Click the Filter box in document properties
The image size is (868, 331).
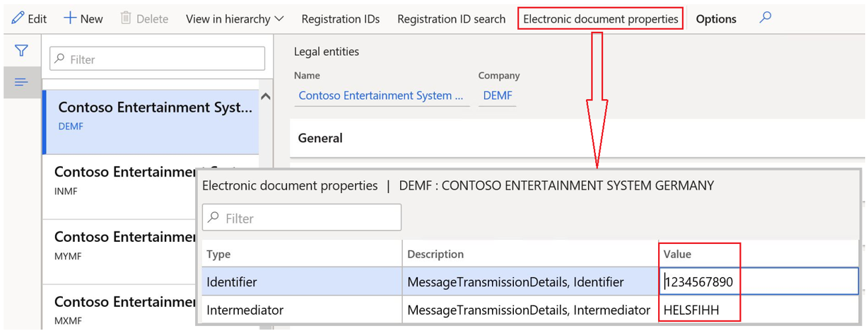click(x=302, y=218)
